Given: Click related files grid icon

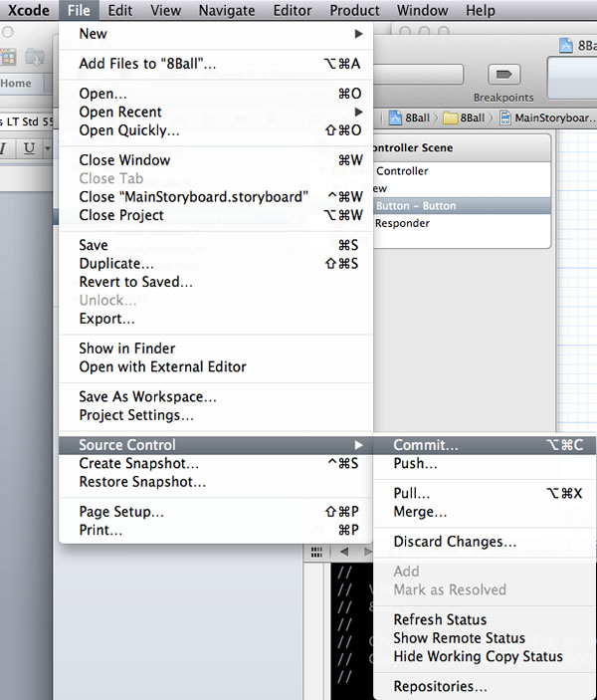Looking at the screenshot, I should (316, 553).
